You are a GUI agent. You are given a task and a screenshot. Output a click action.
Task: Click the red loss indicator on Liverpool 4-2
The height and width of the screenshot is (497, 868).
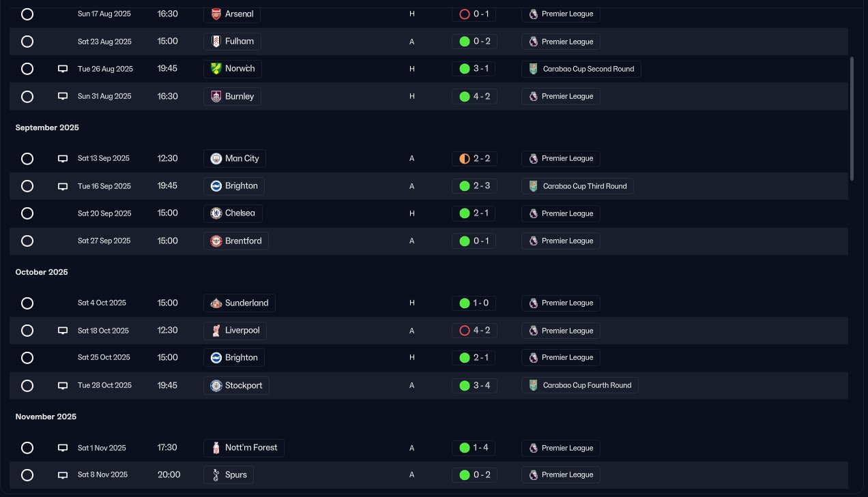pyautogui.click(x=465, y=331)
